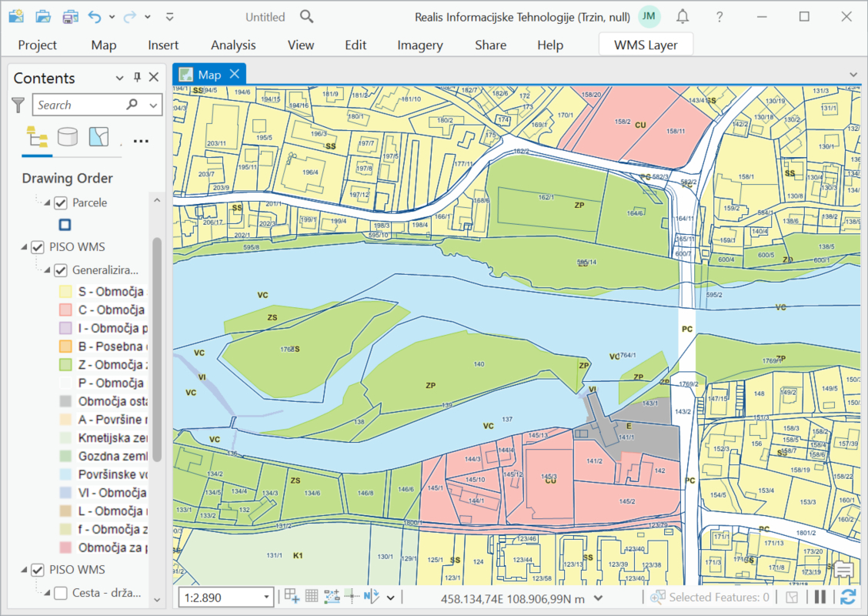
Task: Toggle the Generalizira... layer visibility
Action: click(x=61, y=270)
